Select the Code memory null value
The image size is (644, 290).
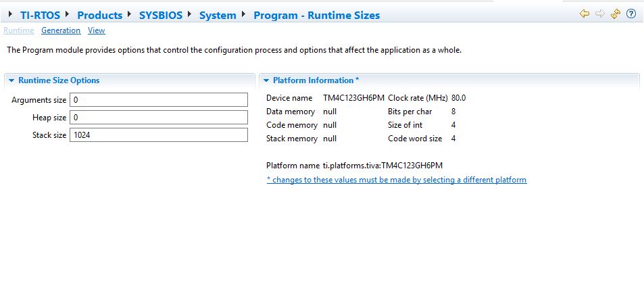[x=330, y=125]
